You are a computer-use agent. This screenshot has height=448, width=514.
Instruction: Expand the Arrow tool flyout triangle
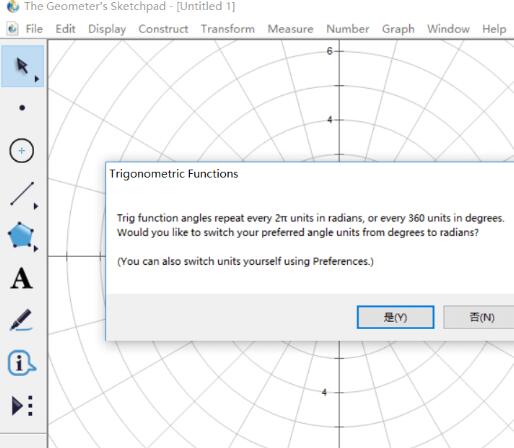coord(37,79)
